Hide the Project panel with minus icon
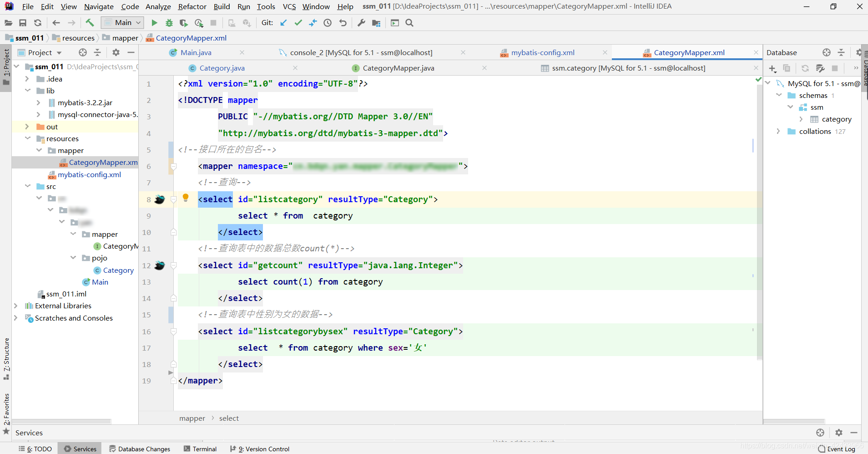This screenshot has width=868, height=454. [131, 52]
